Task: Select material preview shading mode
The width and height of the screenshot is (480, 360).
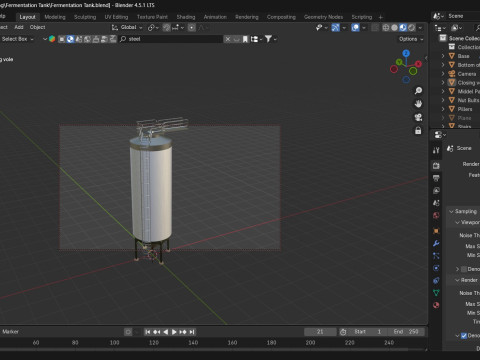Action: 403,28
